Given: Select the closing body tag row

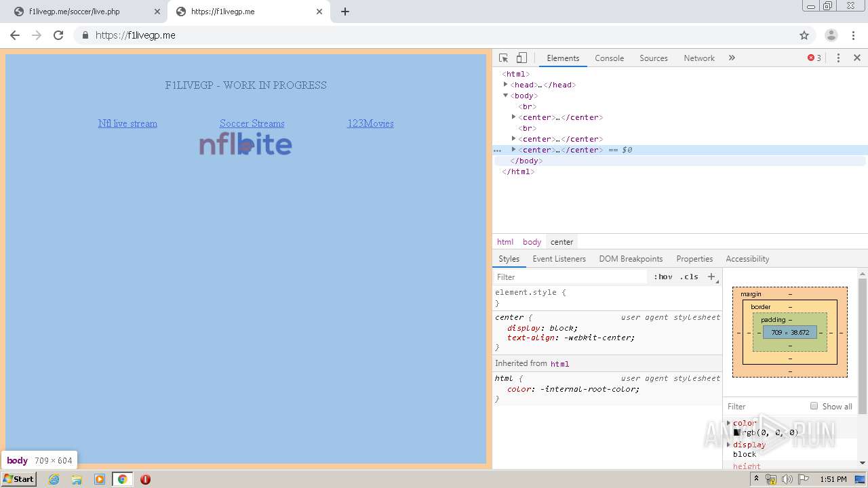Looking at the screenshot, I should [x=680, y=161].
